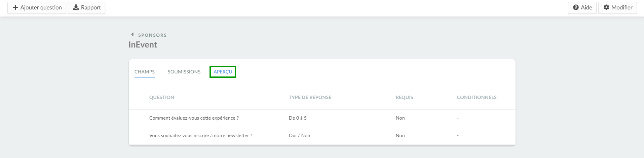Select the question about évaluez-vous cette expérience

(322, 118)
